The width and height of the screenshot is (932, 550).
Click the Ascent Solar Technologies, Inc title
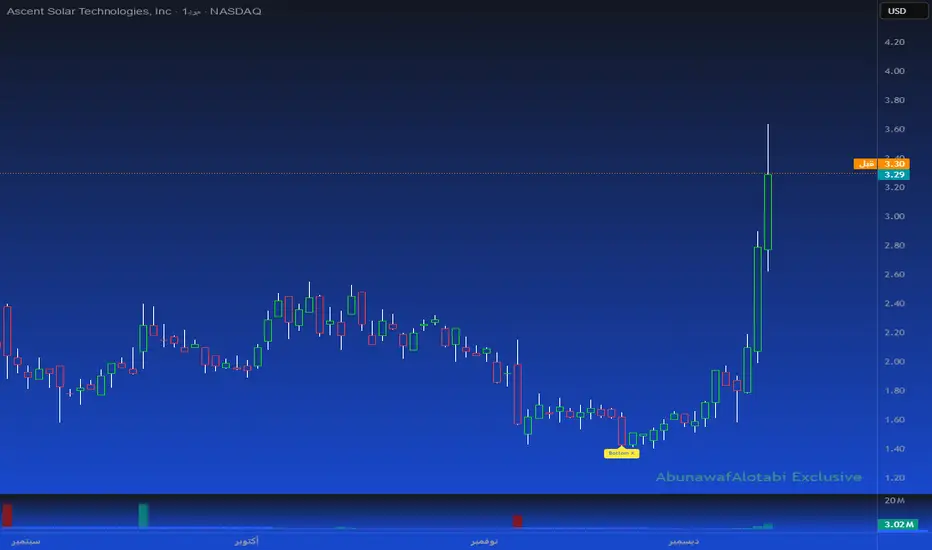tap(89, 11)
